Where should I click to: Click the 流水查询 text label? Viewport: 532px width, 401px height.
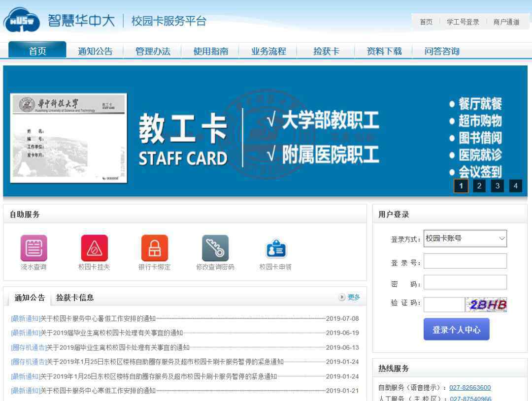coord(33,267)
